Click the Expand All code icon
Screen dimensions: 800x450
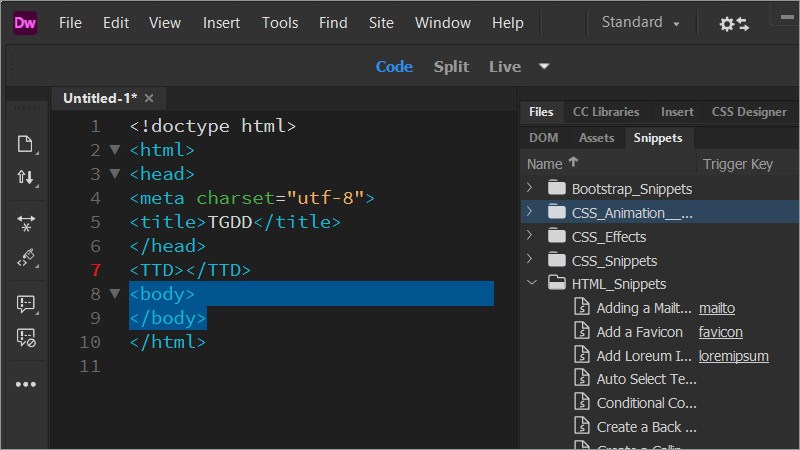tap(26, 223)
